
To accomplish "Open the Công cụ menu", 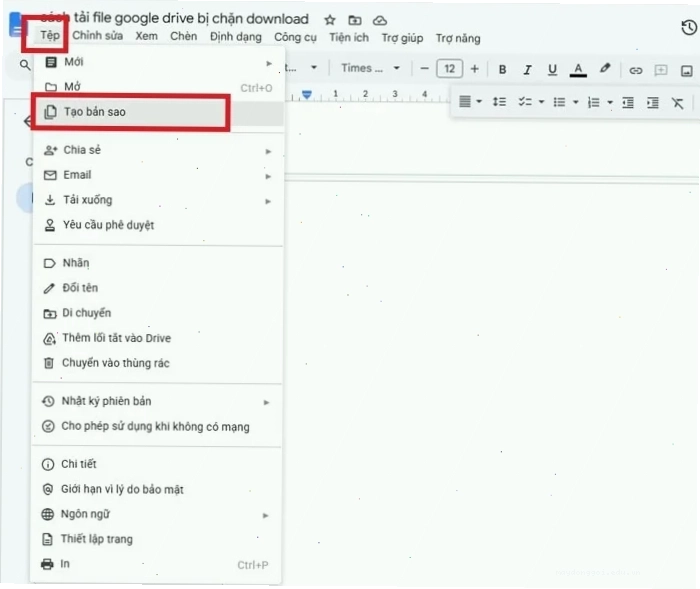I will 295,37.
